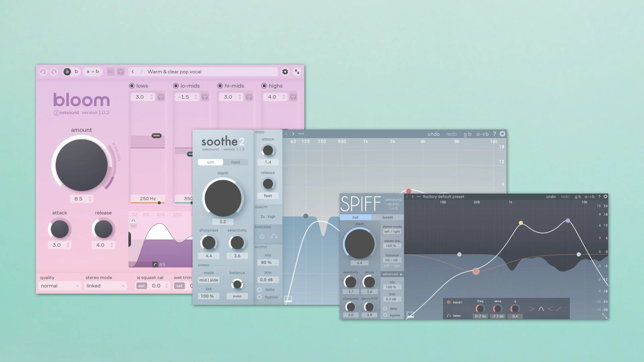
Task: Collapse the SPIFF advanced section
Action: 392,274
